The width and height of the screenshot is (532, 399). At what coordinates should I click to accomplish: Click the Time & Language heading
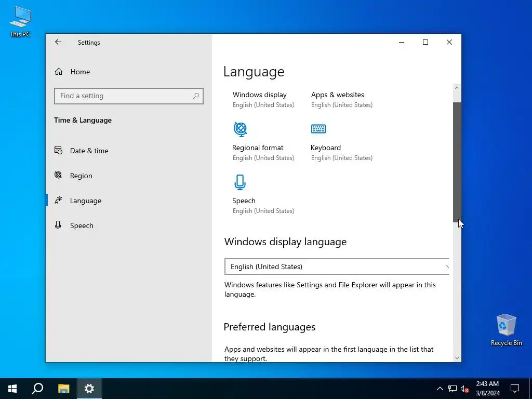83,120
